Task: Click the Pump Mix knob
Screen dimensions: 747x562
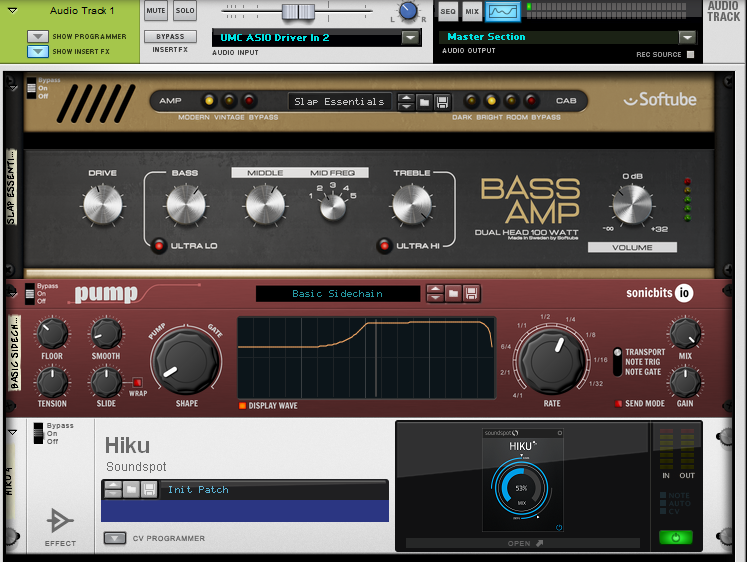Action: coord(685,333)
